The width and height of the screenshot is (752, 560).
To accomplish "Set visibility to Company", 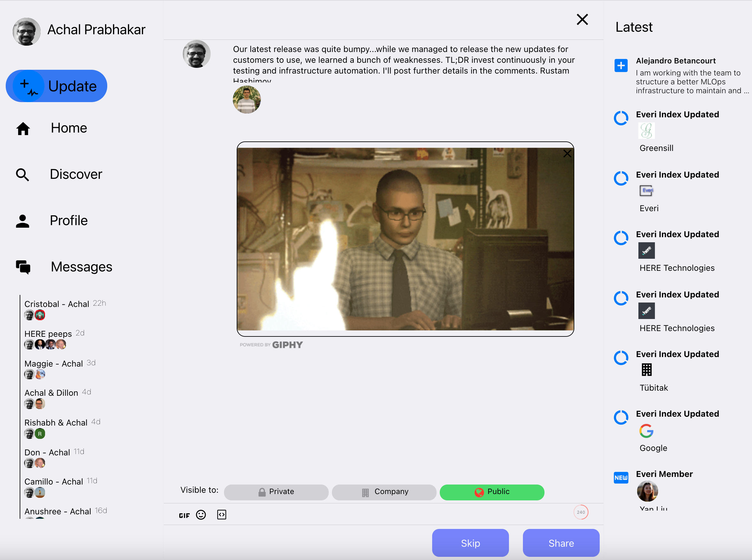I will tap(384, 492).
